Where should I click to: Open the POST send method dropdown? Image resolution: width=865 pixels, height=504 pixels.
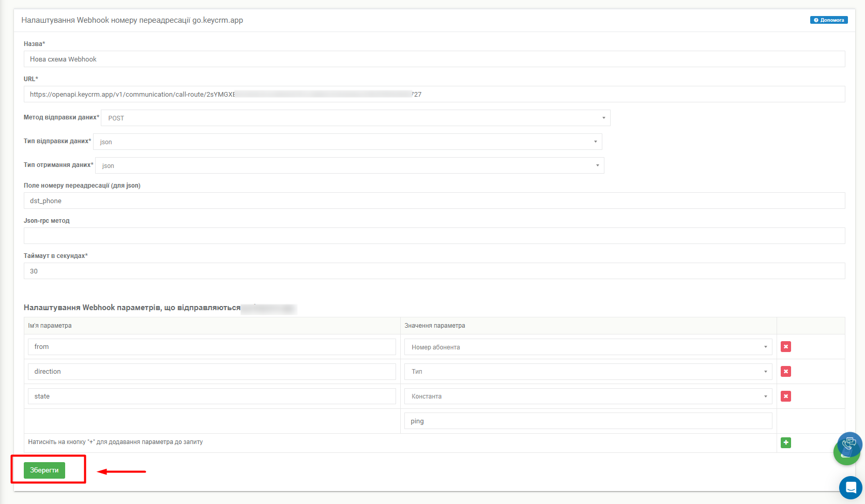356,118
